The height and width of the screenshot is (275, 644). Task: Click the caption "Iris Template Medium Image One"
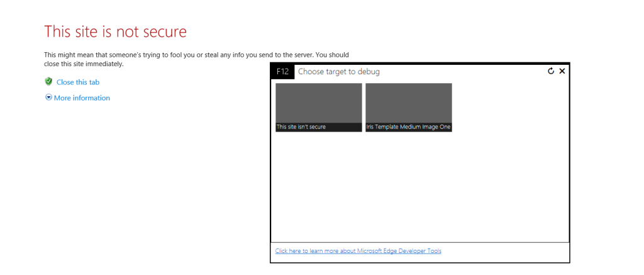[408, 127]
